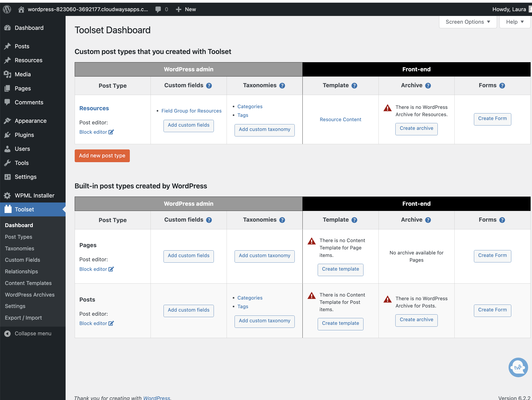
Task: Open the Resources post type link
Action: pyautogui.click(x=94, y=108)
